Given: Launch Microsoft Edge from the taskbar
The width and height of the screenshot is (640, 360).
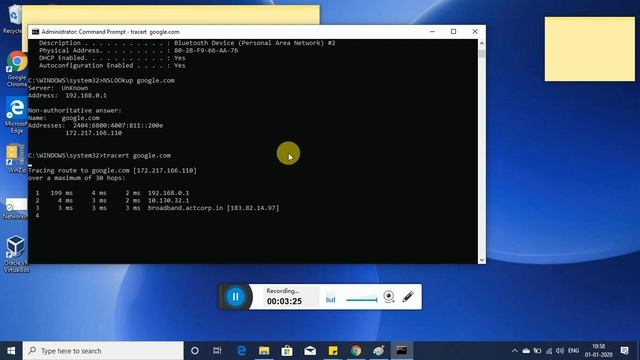Looking at the screenshot, I should click(x=241, y=351).
